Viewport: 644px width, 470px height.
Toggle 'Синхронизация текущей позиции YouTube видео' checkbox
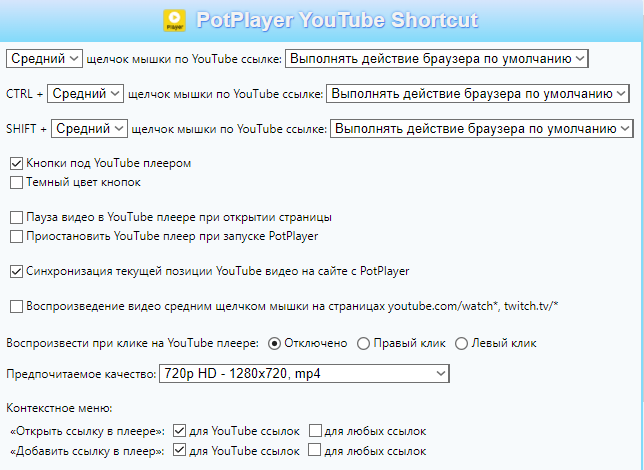[16, 272]
